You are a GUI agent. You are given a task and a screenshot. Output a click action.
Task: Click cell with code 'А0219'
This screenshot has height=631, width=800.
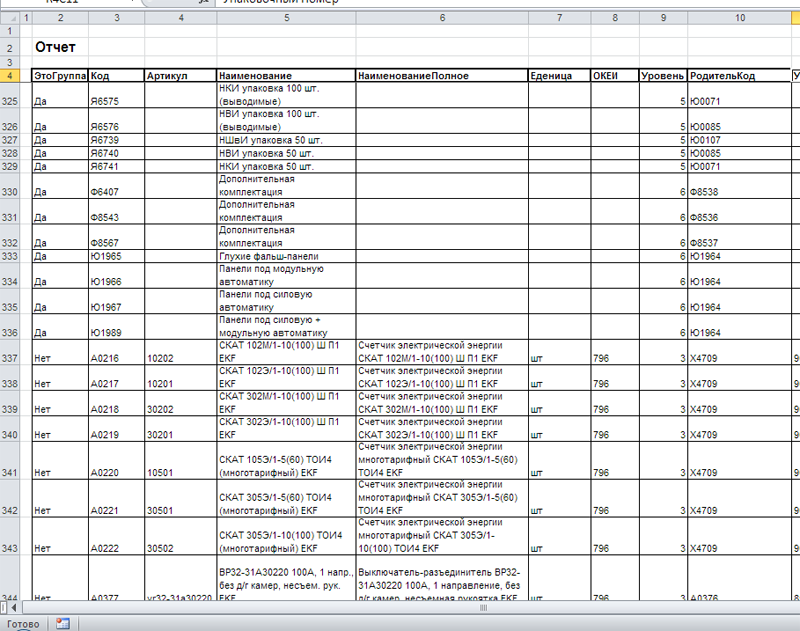116,428
